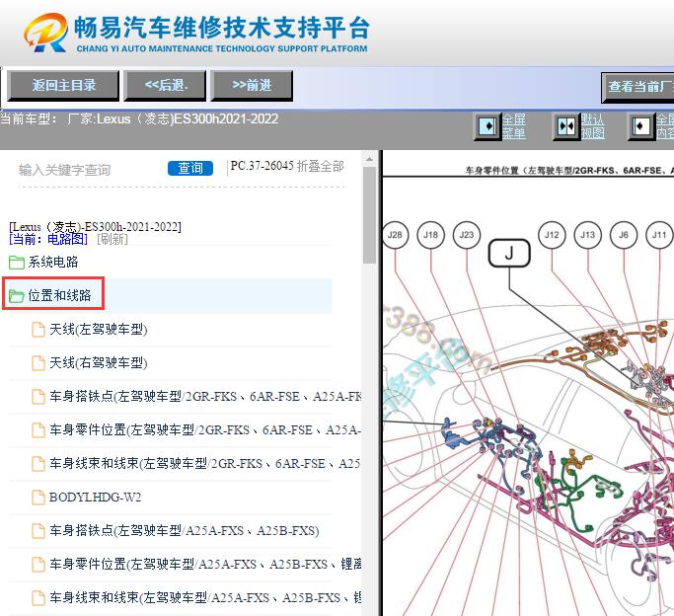Screen dimensions: 674x616
Task: Click the [Lexus(凌志)-ES300h-2021-2022] text
Action: 96,226
